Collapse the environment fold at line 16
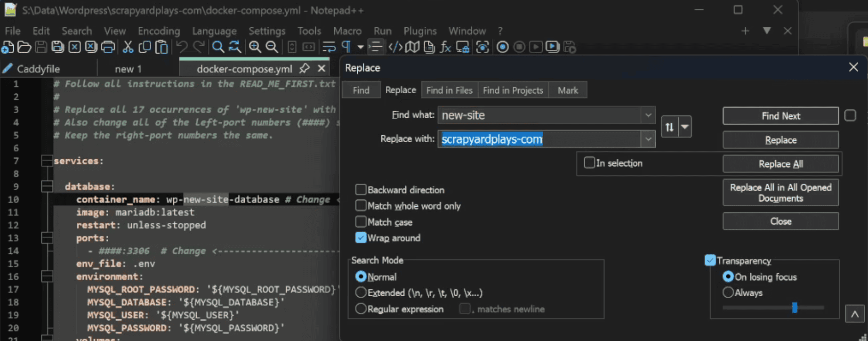 (47, 276)
